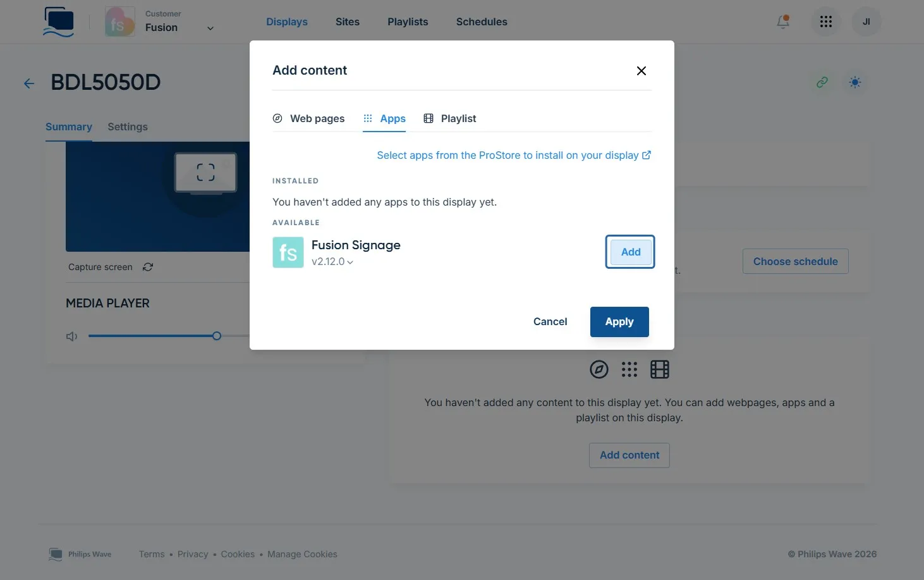The height and width of the screenshot is (580, 924).
Task: Switch to the Playlist tab
Action: pos(450,118)
